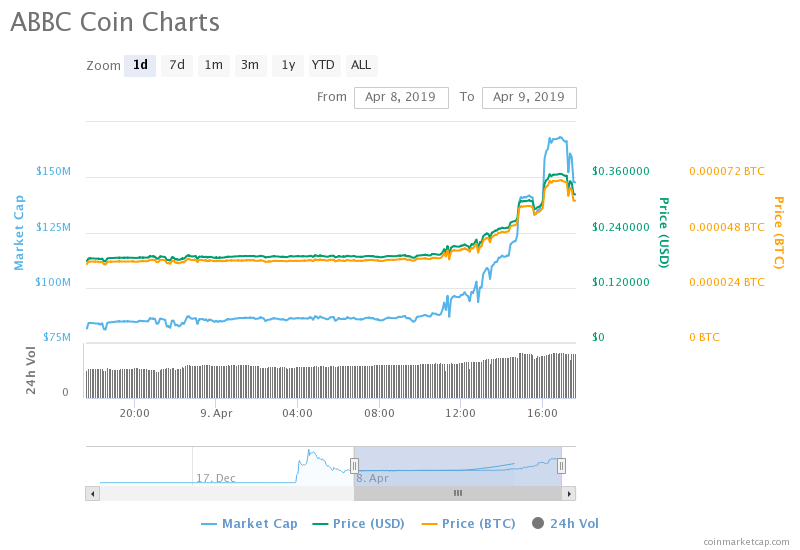
Task: Set zoom range to 1m
Action: pos(213,65)
